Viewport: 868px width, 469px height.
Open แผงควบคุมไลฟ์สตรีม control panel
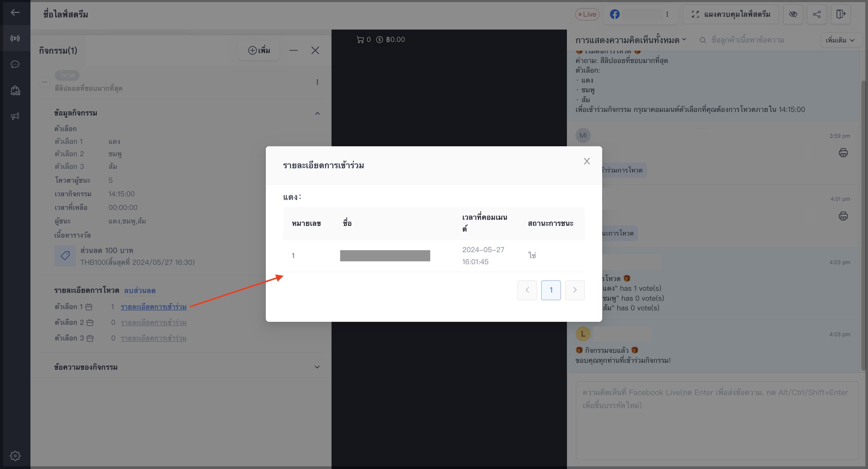click(x=731, y=14)
